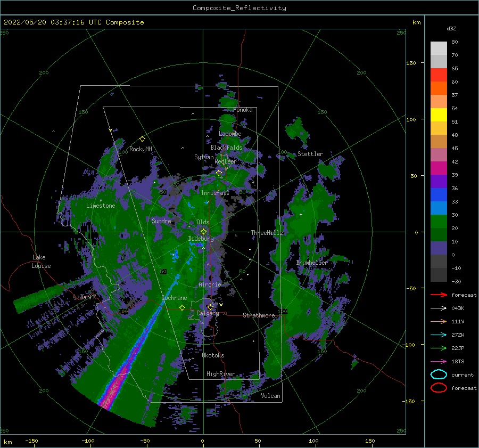
Task: Select the dark green 20 dBZ swatch
Action: (x=439, y=234)
